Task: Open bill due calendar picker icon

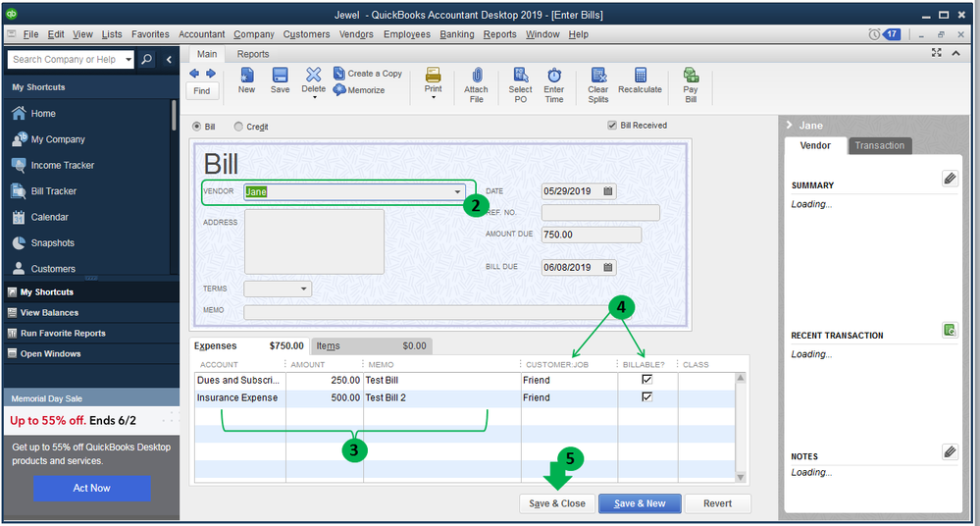Action: [607, 267]
